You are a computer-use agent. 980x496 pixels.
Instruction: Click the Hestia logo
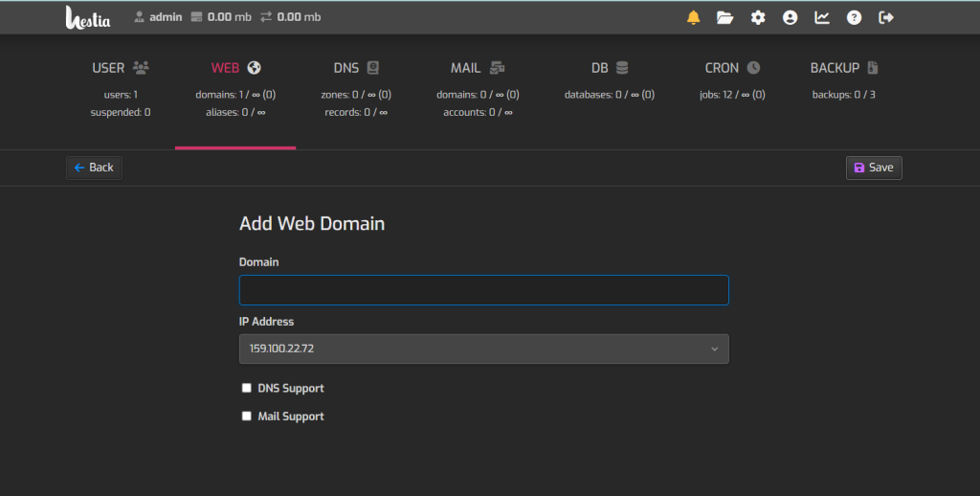tap(88, 17)
